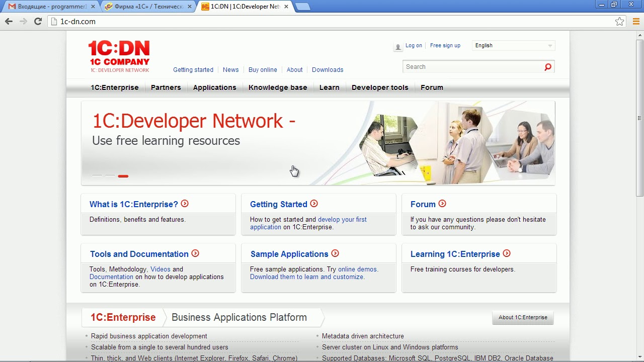Click the develop your first application link
Screen dimensions: 644x362
pyautogui.click(x=308, y=223)
